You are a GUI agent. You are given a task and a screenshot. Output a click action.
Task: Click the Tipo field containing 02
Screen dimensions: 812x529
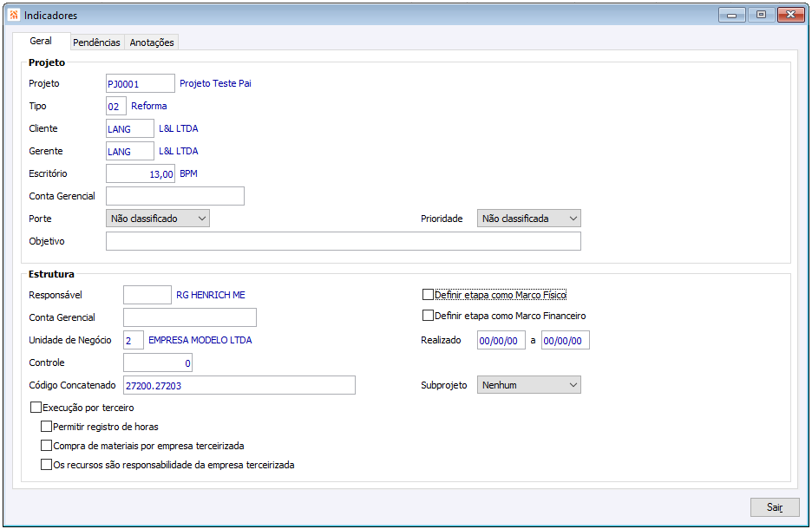pyautogui.click(x=116, y=106)
